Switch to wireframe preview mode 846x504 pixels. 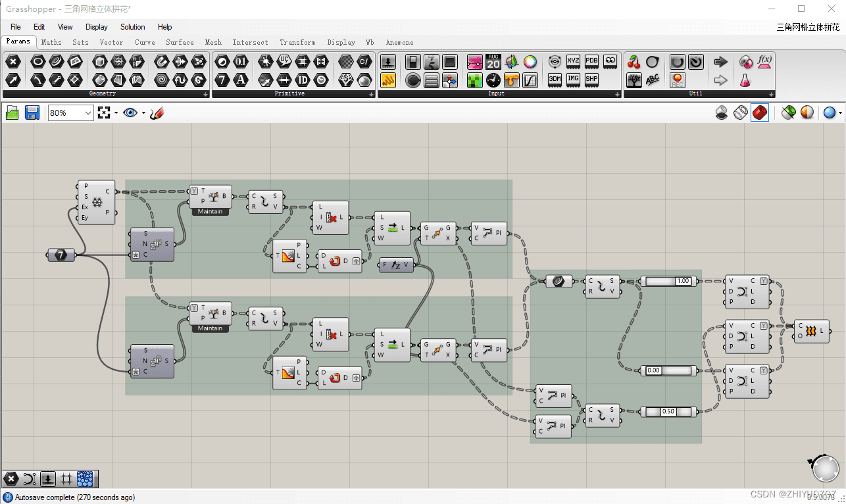pyautogui.click(x=741, y=113)
